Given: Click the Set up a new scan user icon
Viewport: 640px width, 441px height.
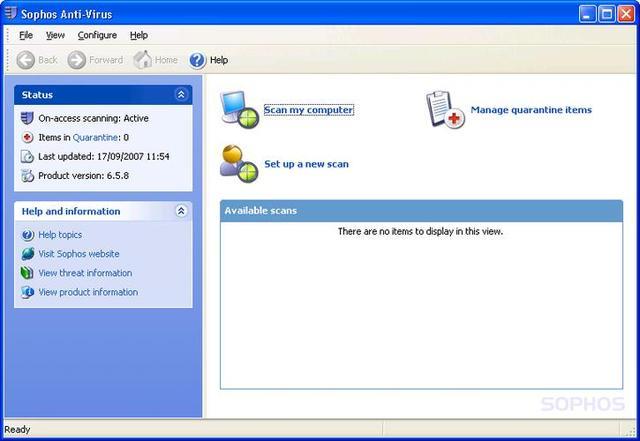Looking at the screenshot, I should click(239, 163).
